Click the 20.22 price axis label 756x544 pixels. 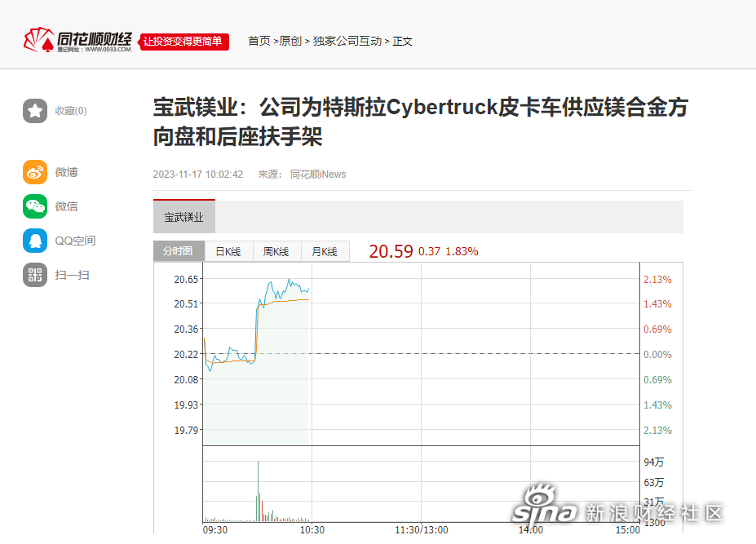pos(186,355)
